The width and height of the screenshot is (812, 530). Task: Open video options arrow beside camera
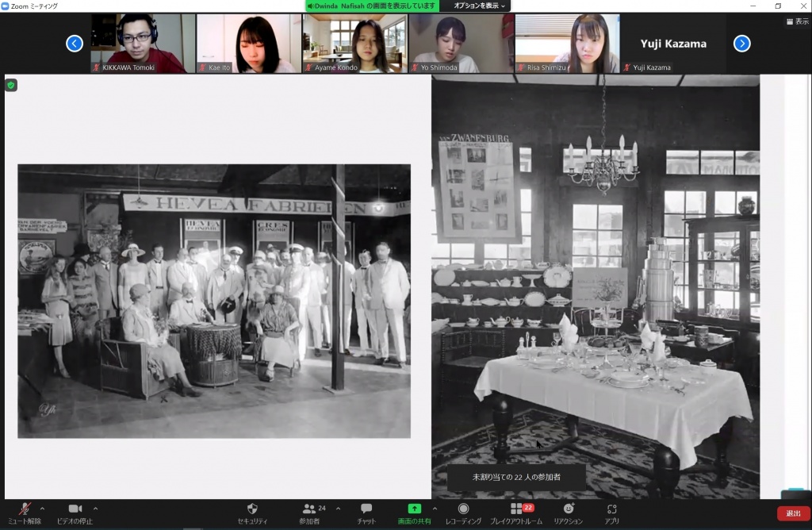(96, 509)
